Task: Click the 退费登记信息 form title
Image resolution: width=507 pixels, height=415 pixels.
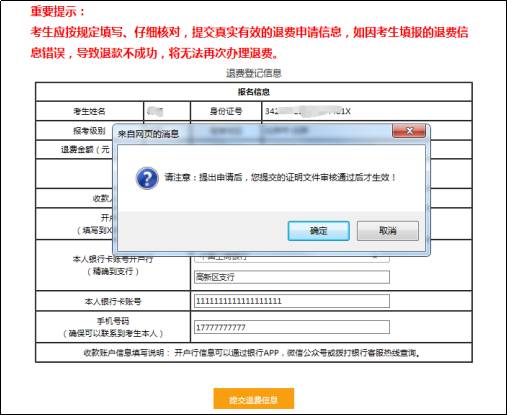Action: [254, 73]
